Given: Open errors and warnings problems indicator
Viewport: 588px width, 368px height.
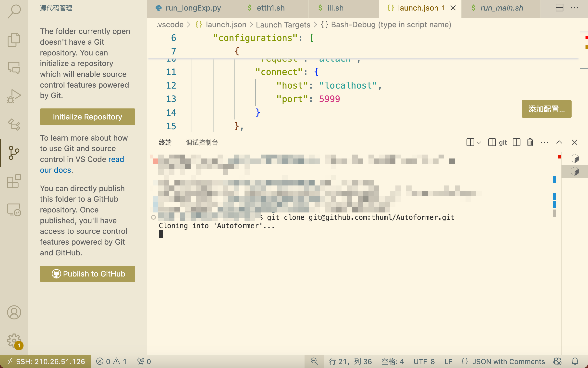Looking at the screenshot, I should (111, 361).
